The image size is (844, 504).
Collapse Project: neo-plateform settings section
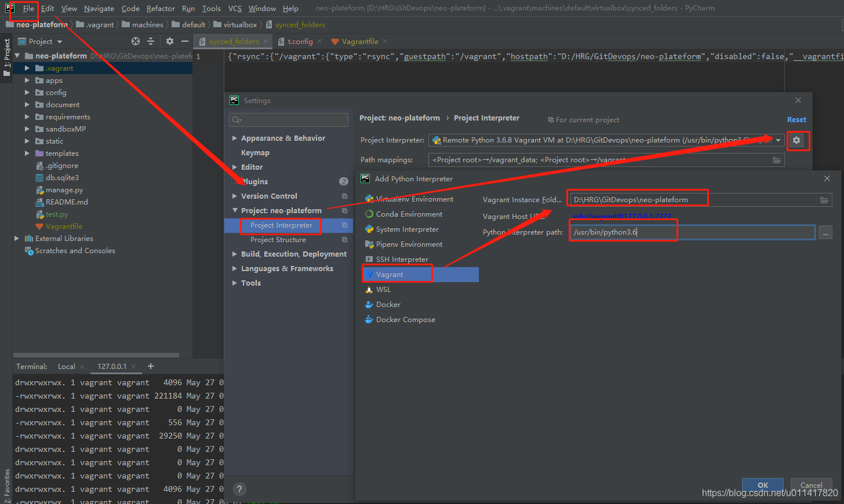[x=235, y=210]
